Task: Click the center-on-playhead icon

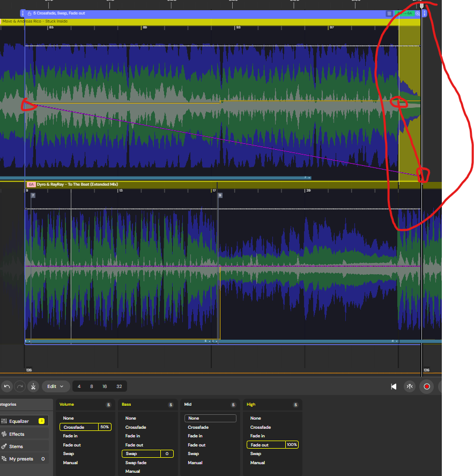Action: pos(410,386)
